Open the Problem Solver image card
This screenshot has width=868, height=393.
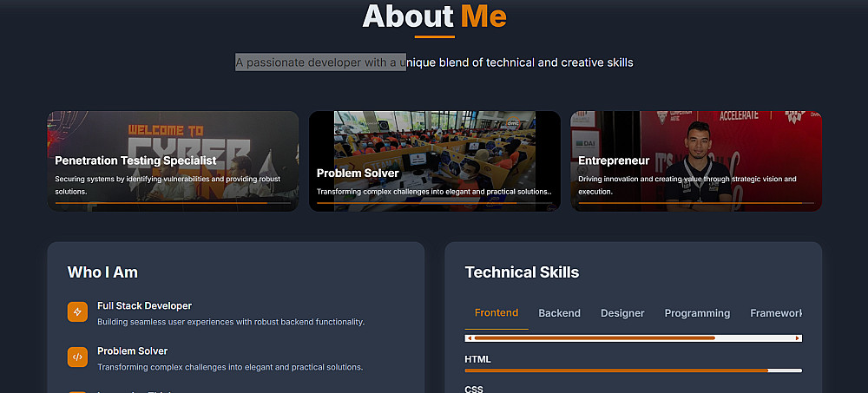point(434,160)
